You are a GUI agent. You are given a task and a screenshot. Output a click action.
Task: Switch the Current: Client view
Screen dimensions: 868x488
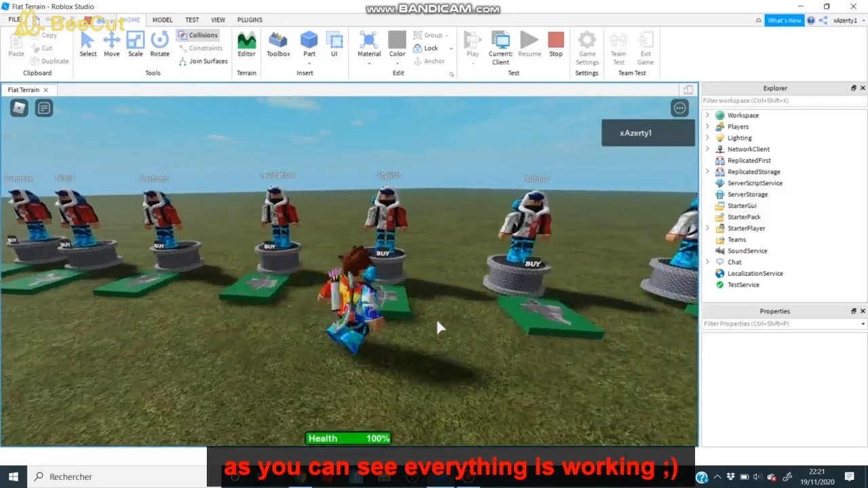(500, 47)
